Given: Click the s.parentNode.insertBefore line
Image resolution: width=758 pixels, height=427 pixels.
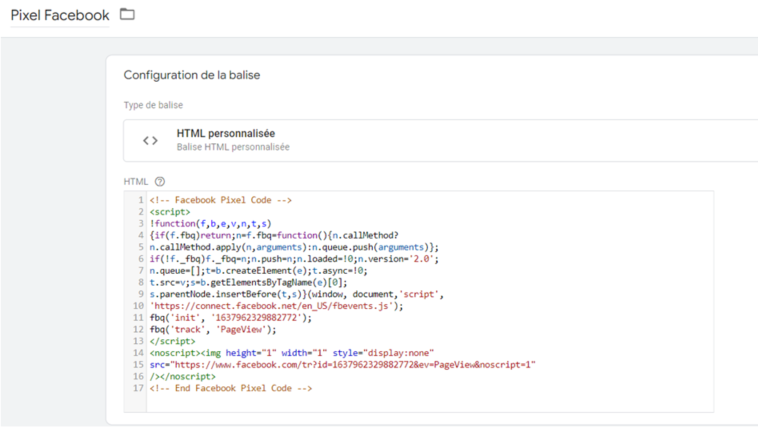Looking at the screenshot, I should point(296,294).
